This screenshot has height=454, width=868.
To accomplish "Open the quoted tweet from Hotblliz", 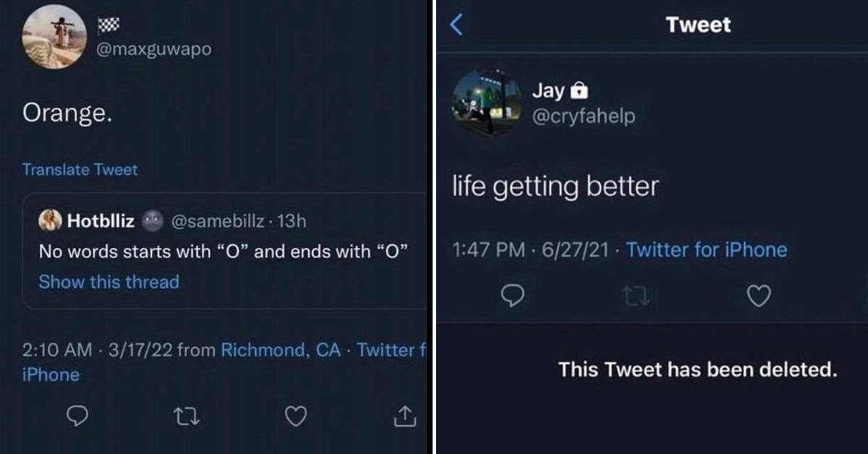I will [225, 251].
